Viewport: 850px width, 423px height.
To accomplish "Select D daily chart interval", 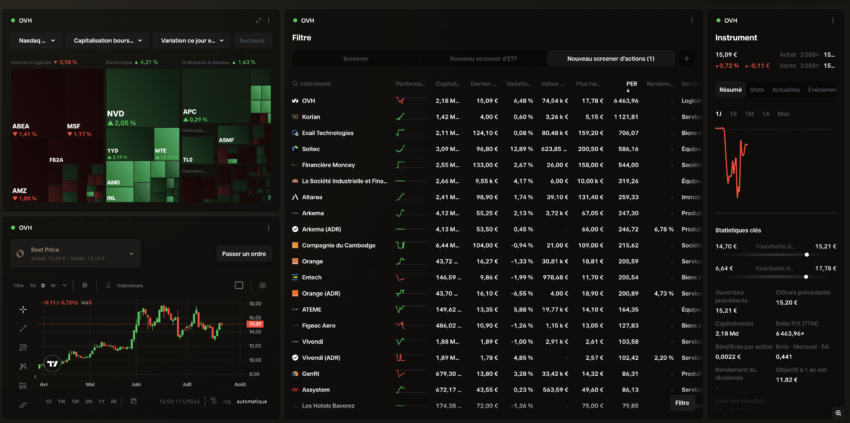I will pyautogui.click(x=43, y=285).
